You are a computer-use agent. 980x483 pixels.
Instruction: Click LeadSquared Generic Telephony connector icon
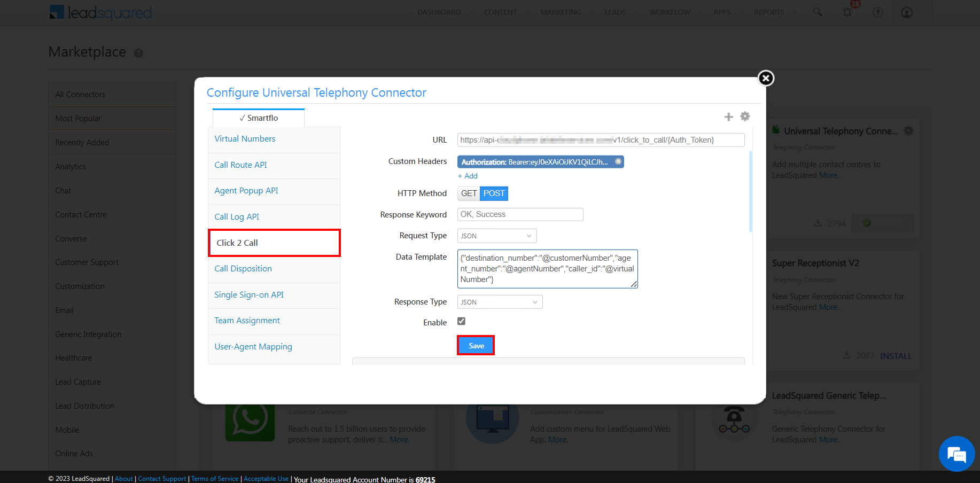tap(734, 420)
